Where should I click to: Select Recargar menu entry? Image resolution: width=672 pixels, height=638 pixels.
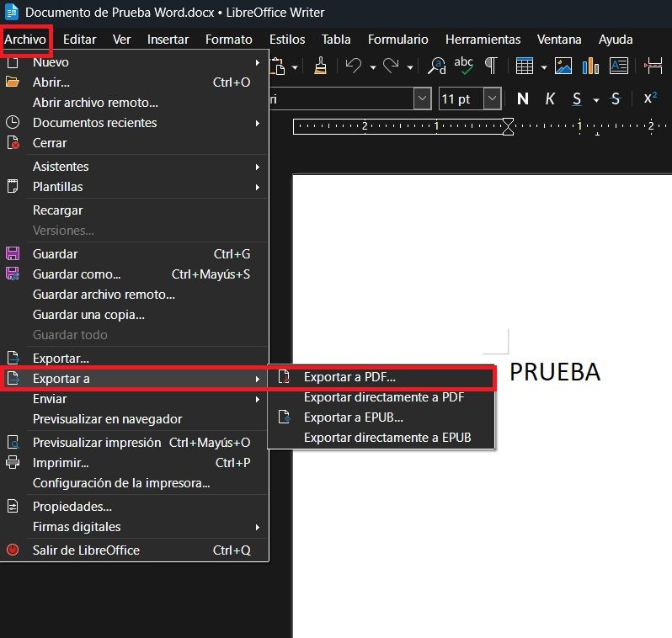pyautogui.click(x=134, y=210)
